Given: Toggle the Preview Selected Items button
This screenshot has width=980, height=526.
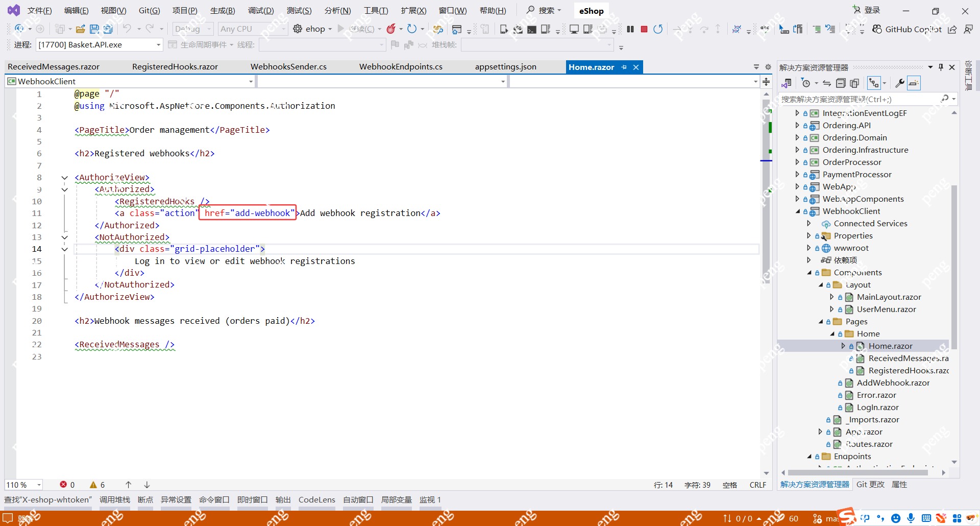Looking at the screenshot, I should pyautogui.click(x=914, y=83).
